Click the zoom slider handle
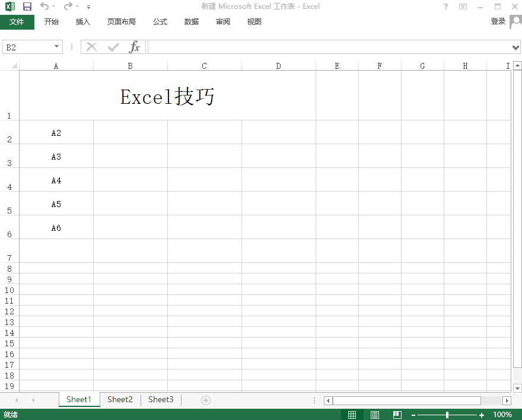522x420 pixels. [447, 415]
